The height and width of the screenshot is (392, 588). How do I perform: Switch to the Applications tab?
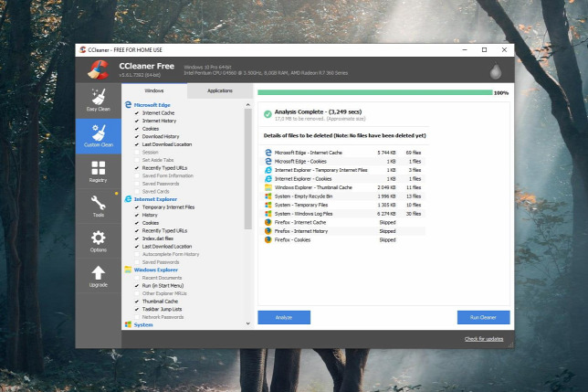coord(220,90)
